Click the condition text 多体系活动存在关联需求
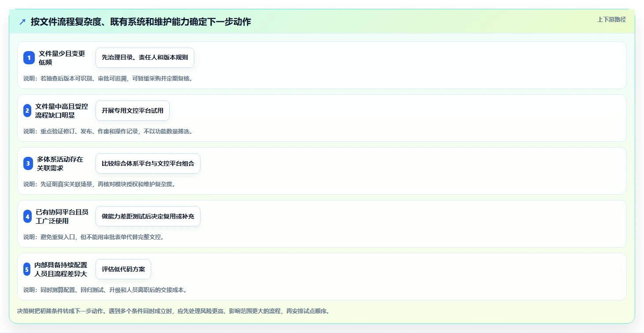This screenshot has height=333, width=644. click(x=60, y=163)
